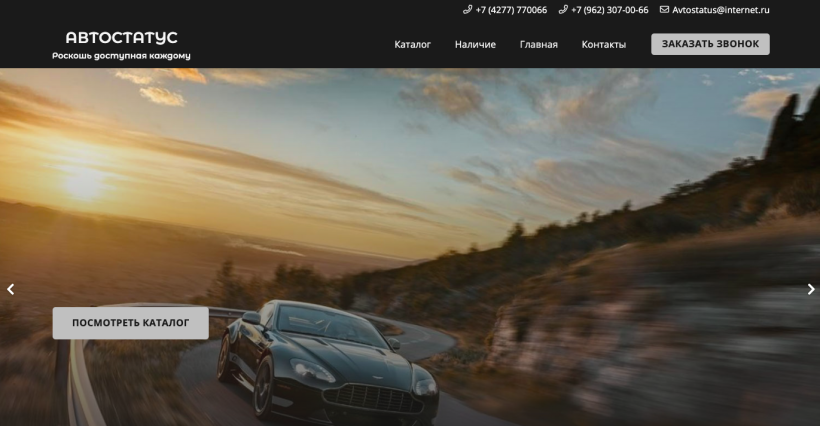
Task: Call the number +7 (962) 307-00-66
Action: pyautogui.click(x=610, y=10)
